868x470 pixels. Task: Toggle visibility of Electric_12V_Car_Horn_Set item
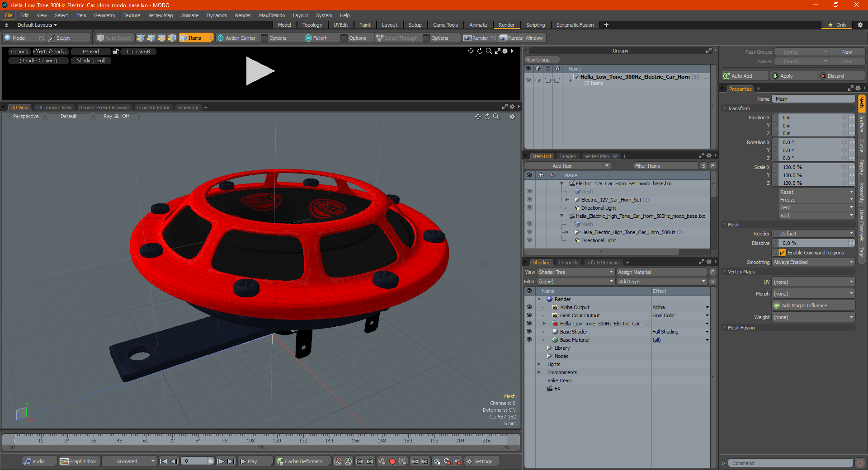click(x=529, y=200)
